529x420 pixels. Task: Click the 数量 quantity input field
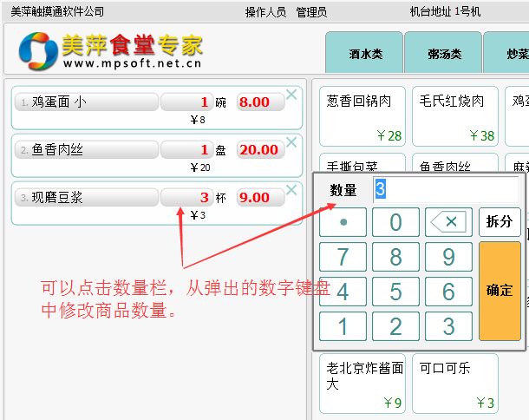coord(445,190)
